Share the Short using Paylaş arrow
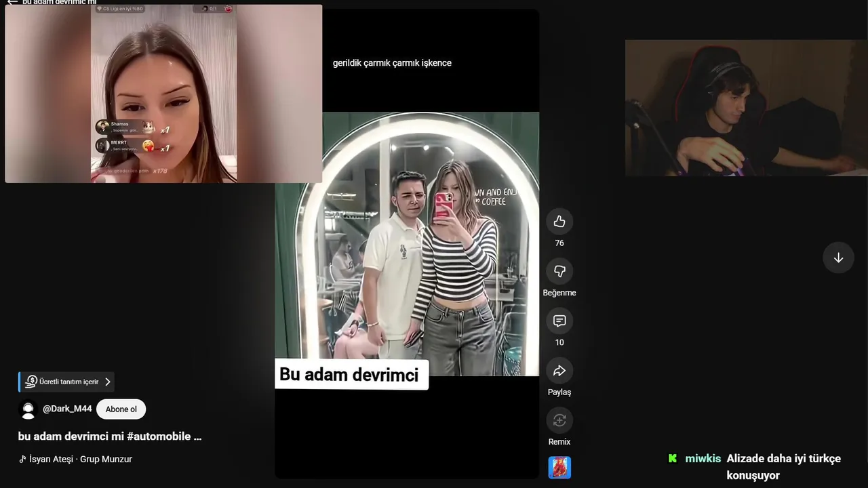 (x=559, y=371)
